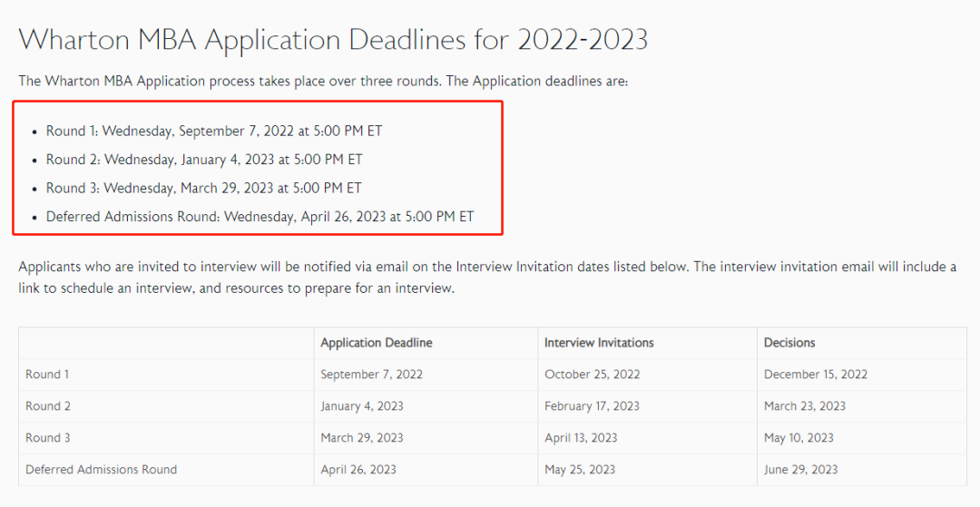This screenshot has height=507, width=980.
Task: Click the March 23, 2023 decision cell
Action: (805, 406)
